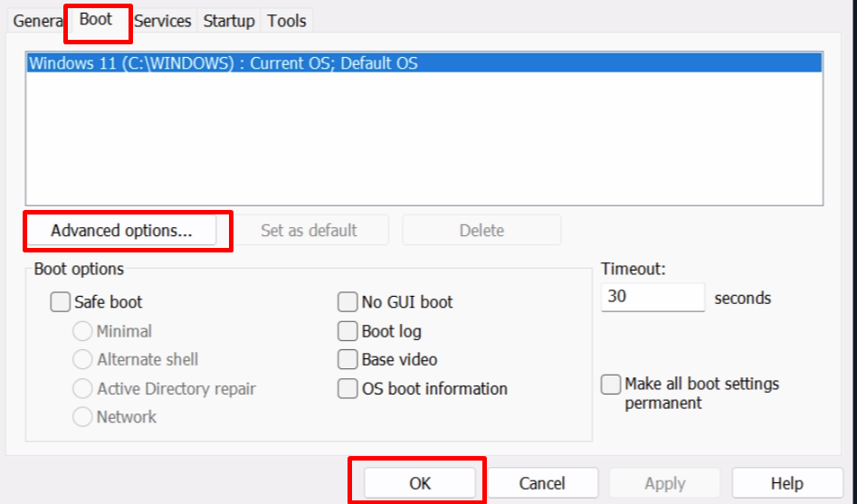Screen dimensions: 857x504
Task: Select Active Directory repair radio button
Action: point(82,389)
